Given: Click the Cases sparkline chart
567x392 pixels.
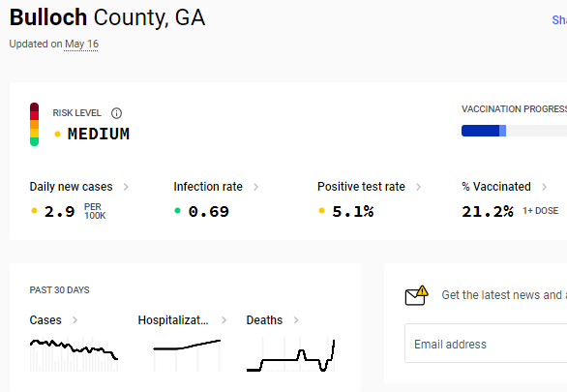Looking at the screenshot, I should [x=74, y=354].
